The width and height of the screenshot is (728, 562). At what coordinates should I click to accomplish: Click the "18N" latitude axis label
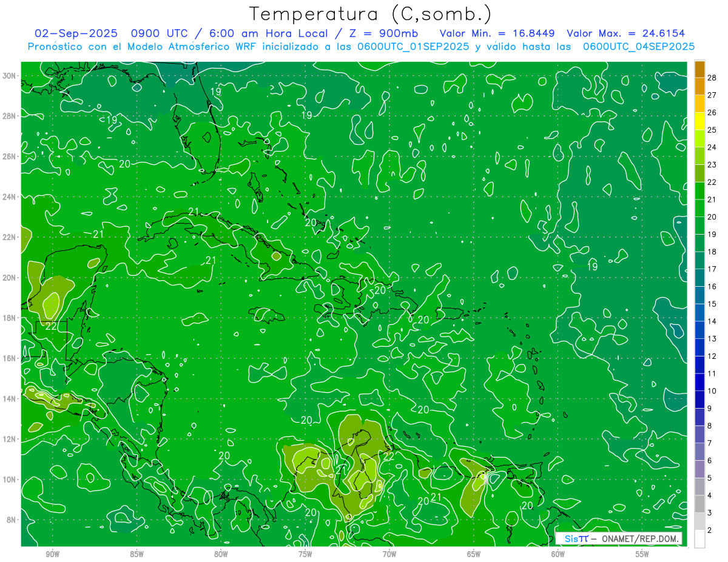pos(10,318)
